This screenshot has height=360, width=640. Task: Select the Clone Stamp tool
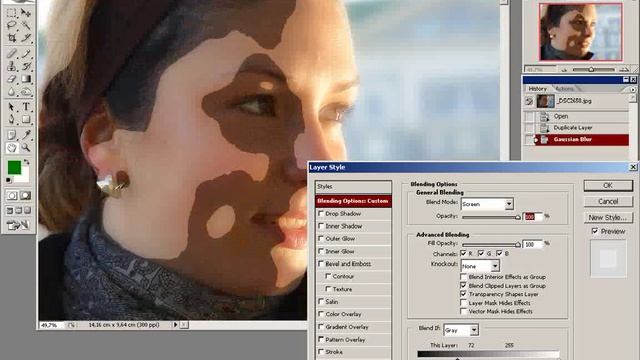tap(12, 66)
